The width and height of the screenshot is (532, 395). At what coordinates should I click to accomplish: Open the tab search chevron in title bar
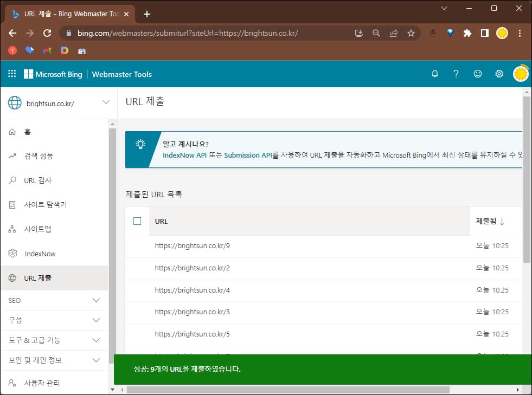point(444,8)
